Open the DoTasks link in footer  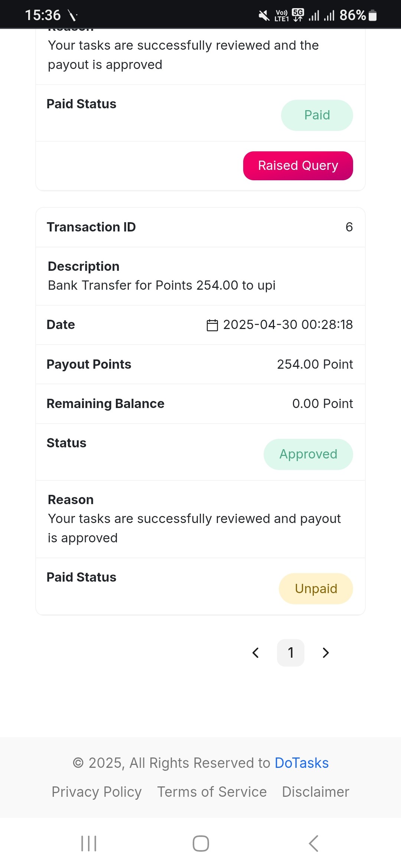tap(301, 763)
